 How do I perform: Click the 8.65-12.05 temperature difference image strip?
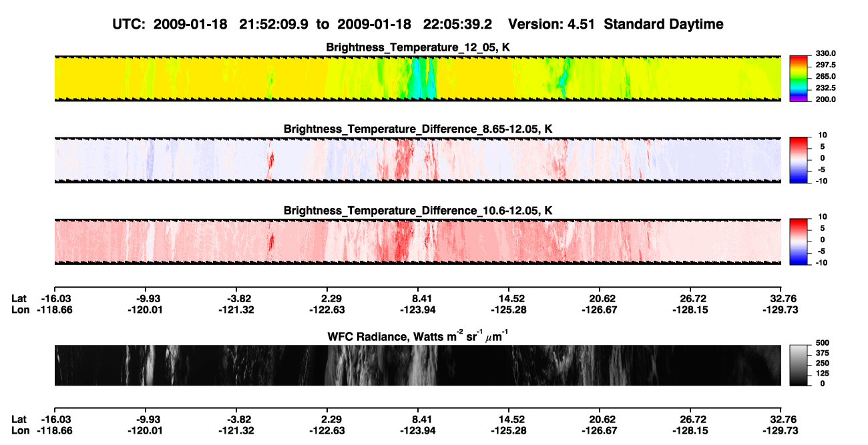417,161
